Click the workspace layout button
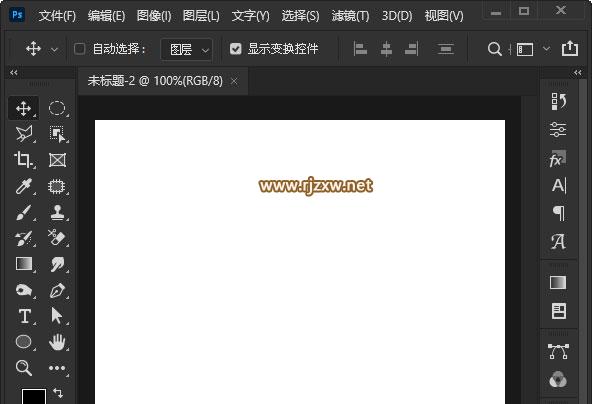592x404 pixels. coord(525,49)
